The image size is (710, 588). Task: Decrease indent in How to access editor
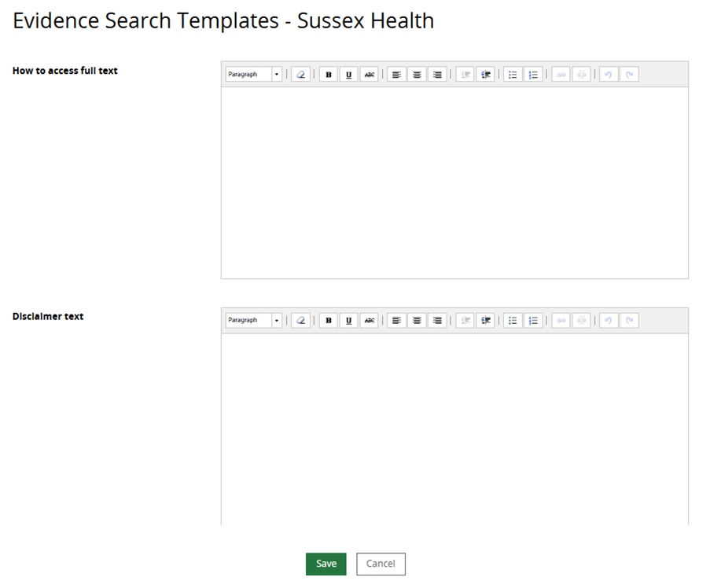coord(465,74)
